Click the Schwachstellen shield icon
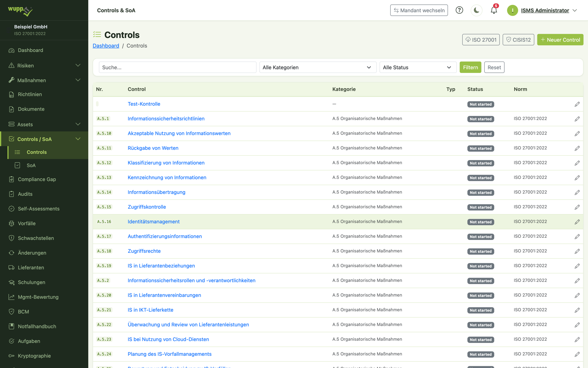Viewport: 588px width, 368px height. coord(11,238)
